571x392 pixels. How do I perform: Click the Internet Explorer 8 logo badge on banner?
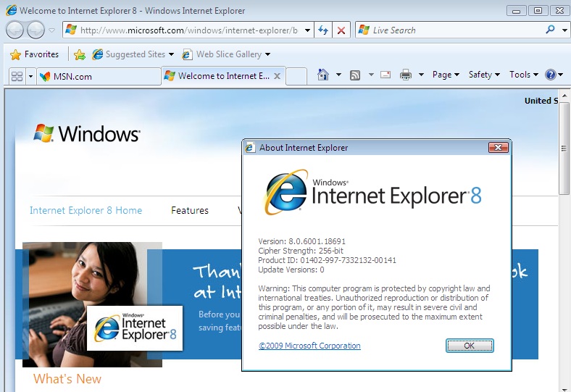click(x=135, y=328)
